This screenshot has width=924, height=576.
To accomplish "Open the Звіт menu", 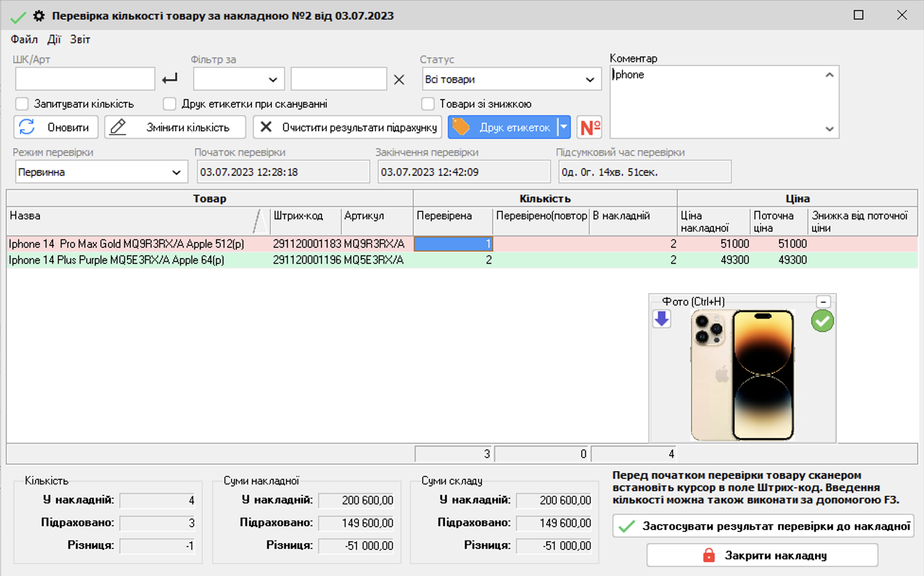I will click(x=80, y=39).
